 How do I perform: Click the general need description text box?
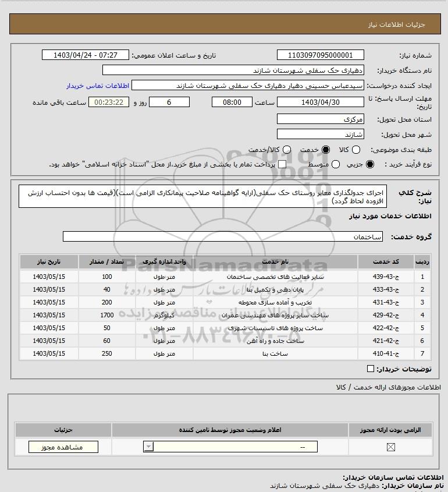(x=202, y=196)
